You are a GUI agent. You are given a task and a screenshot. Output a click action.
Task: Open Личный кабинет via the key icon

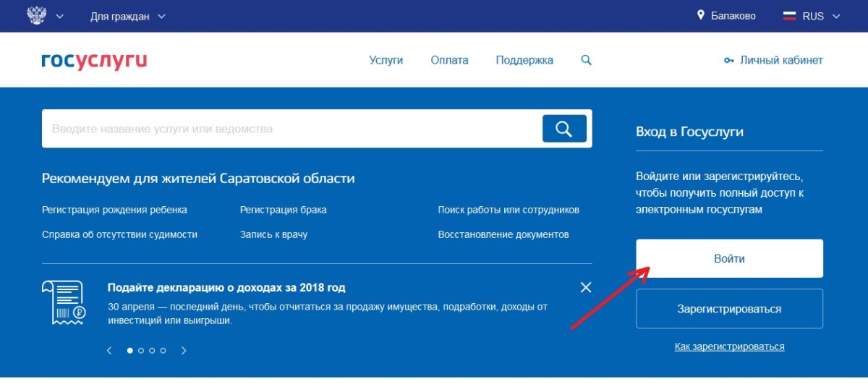[x=728, y=61]
